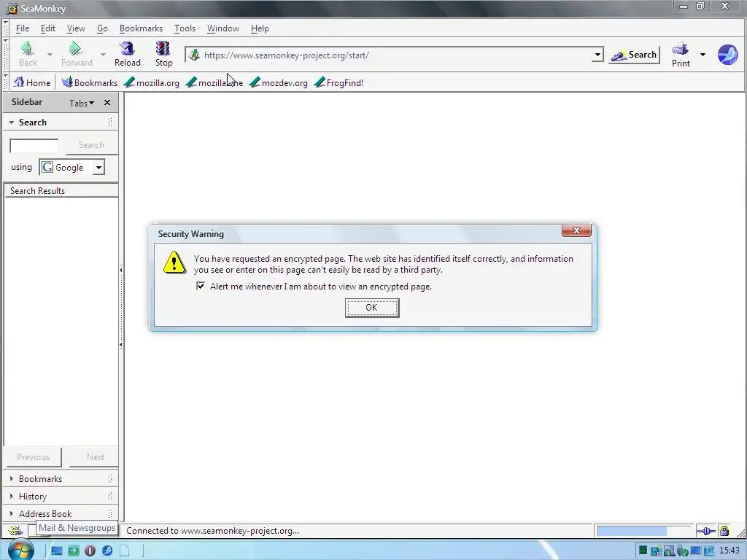Click the Next results button
747x560 pixels.
click(x=95, y=456)
